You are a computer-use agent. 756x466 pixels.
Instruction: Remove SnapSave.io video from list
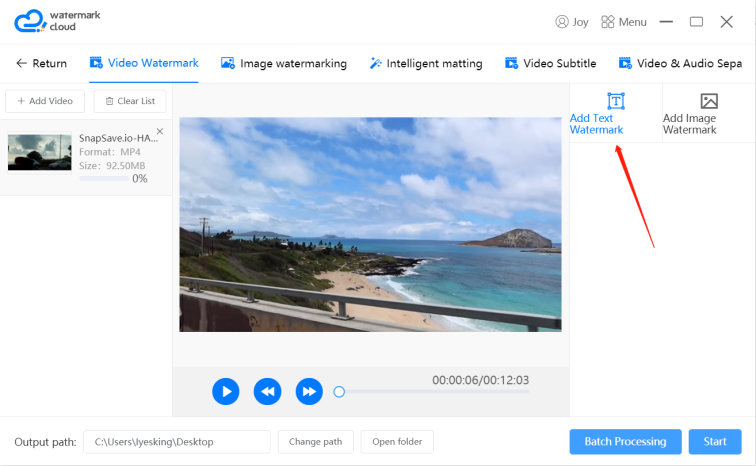pyautogui.click(x=160, y=131)
